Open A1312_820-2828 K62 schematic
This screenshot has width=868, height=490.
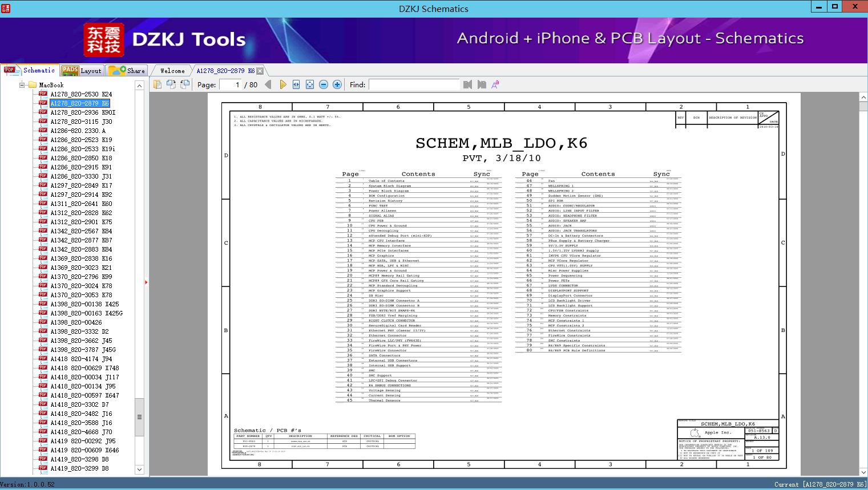tap(81, 213)
